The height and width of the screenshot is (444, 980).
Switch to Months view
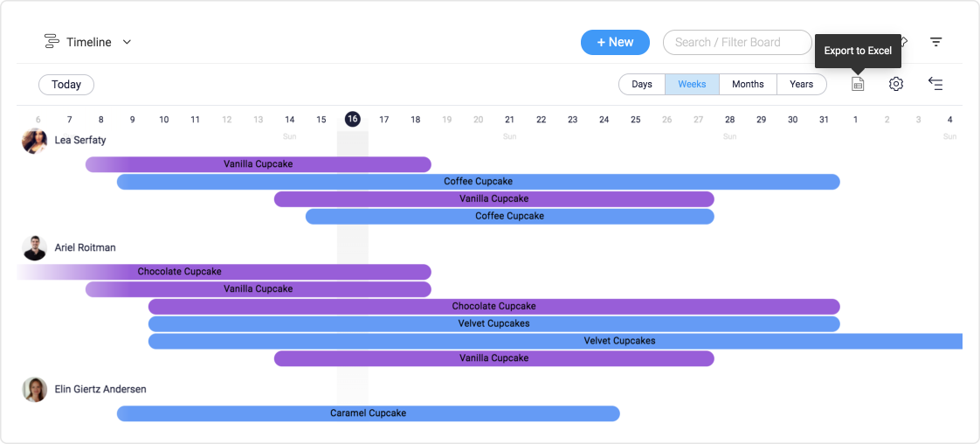coord(749,85)
